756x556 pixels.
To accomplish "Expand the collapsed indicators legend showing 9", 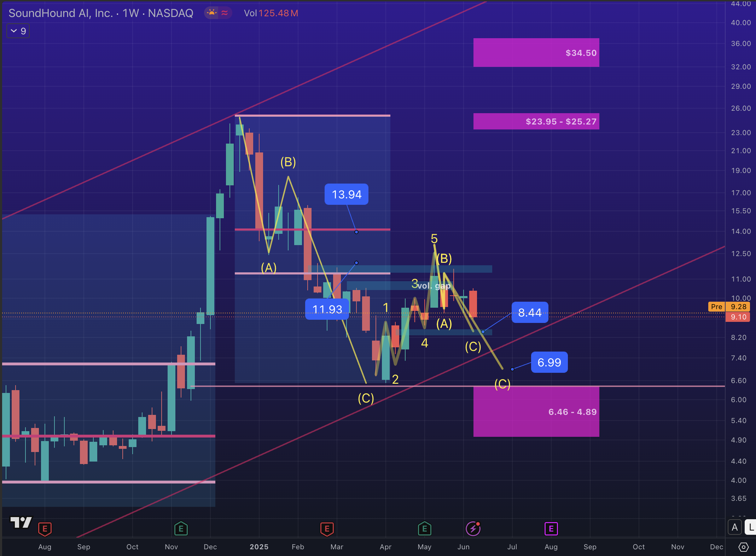I will (x=18, y=31).
